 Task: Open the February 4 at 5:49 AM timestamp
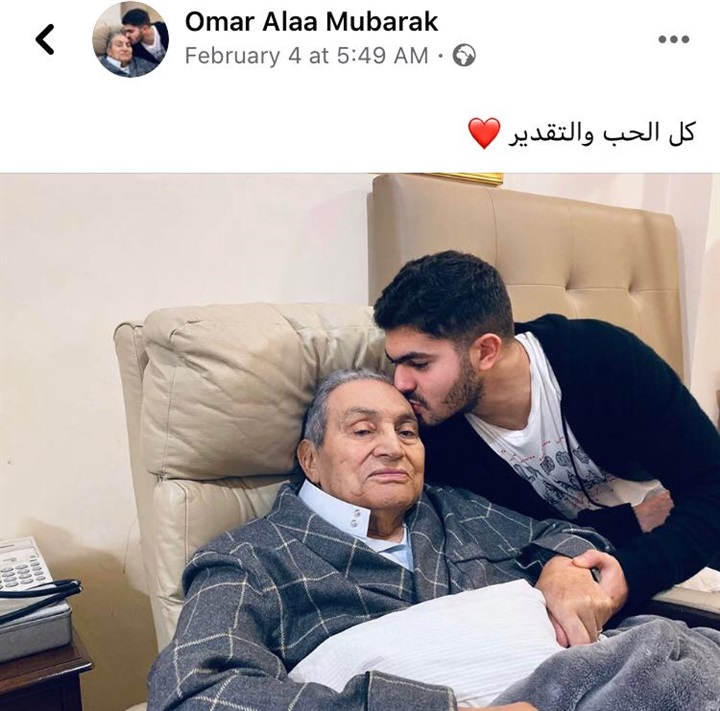pyautogui.click(x=306, y=56)
